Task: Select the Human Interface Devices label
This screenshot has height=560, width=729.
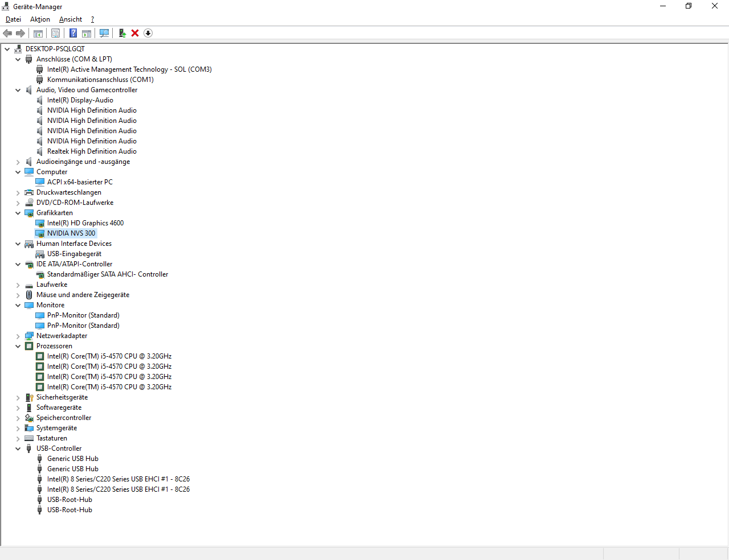Action: [74, 244]
